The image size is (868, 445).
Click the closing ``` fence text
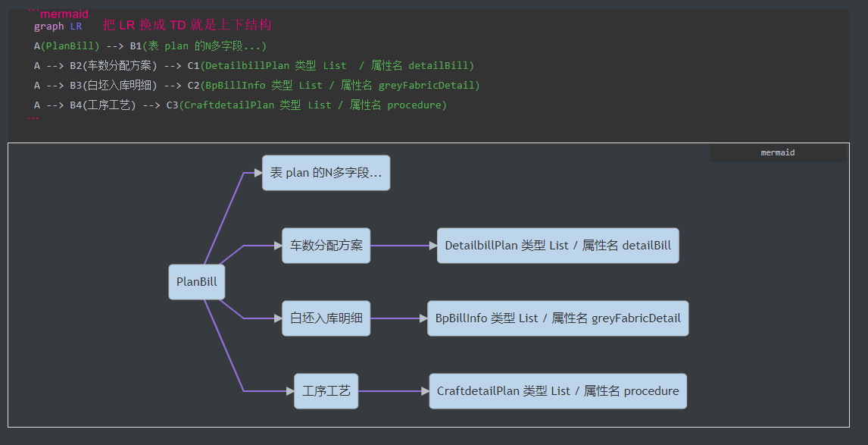pyautogui.click(x=33, y=118)
